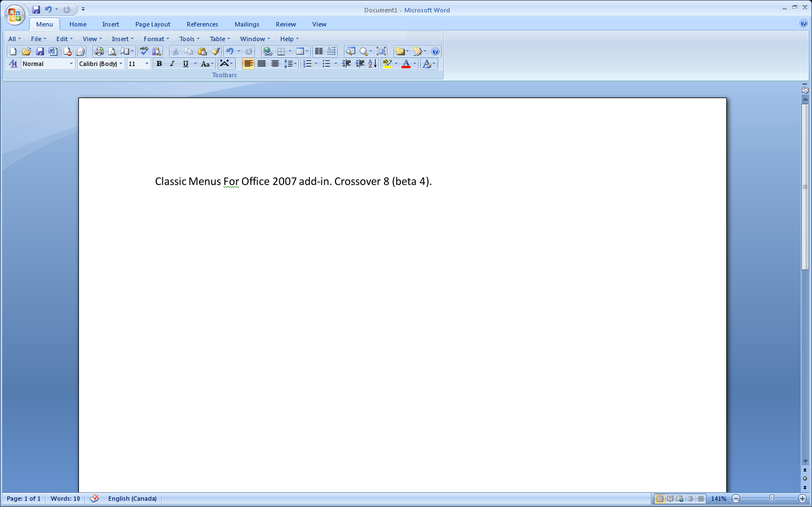Open the font size 11 dropdown
812x507 pixels.
pyautogui.click(x=147, y=64)
